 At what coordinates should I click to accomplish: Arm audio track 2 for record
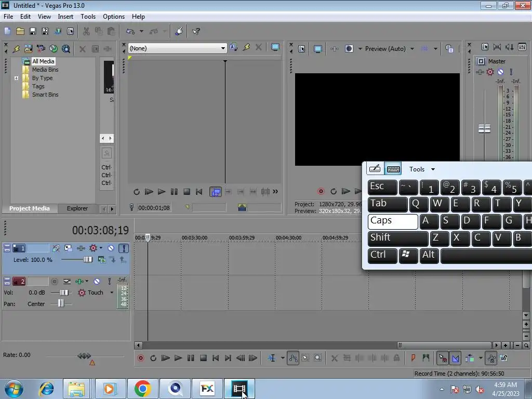pos(54,282)
